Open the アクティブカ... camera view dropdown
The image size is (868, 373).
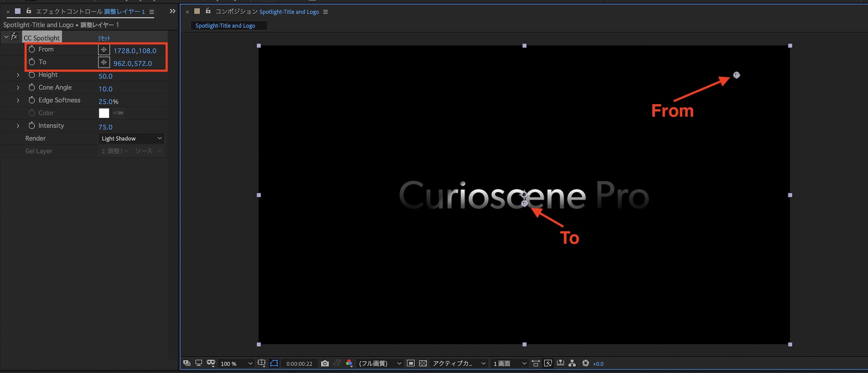[459, 363]
